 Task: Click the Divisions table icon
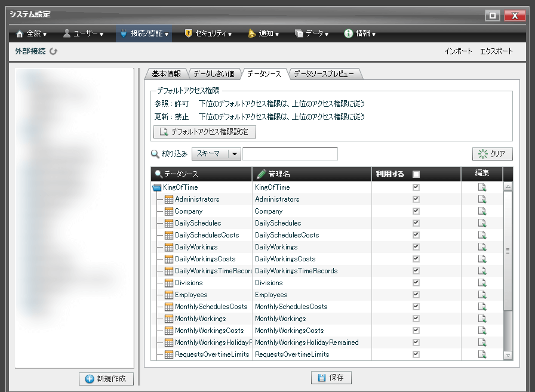click(x=169, y=283)
